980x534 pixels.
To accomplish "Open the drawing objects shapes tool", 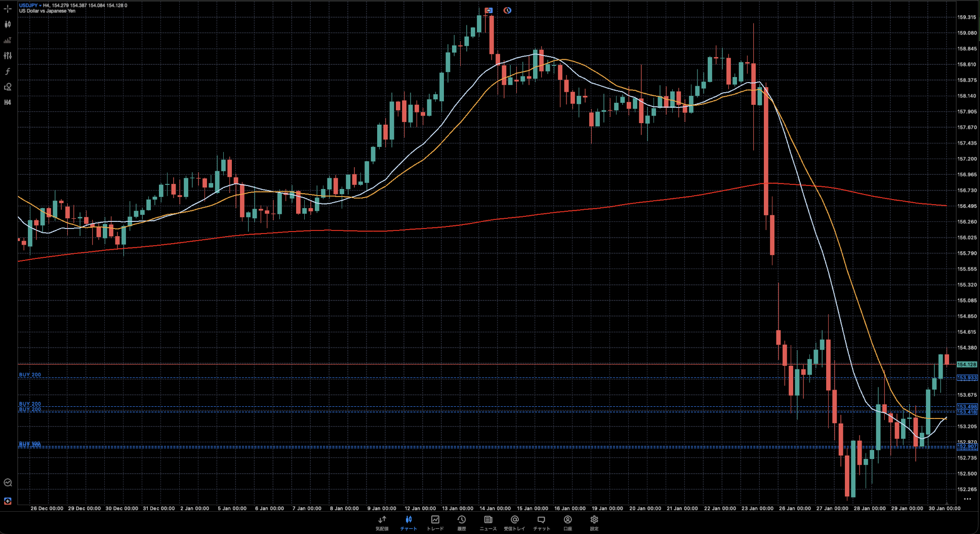I will [x=8, y=87].
